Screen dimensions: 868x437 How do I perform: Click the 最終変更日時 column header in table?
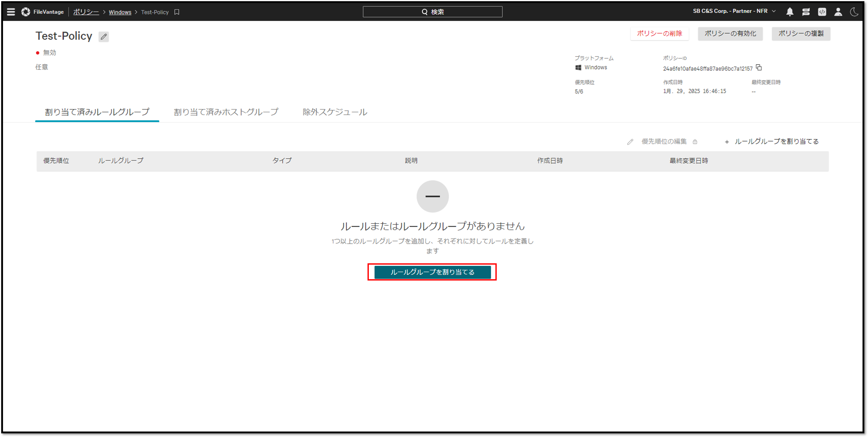point(689,161)
